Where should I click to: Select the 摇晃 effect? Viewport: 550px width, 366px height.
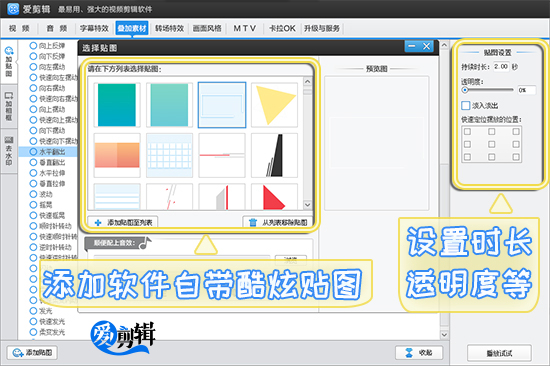click(x=41, y=205)
